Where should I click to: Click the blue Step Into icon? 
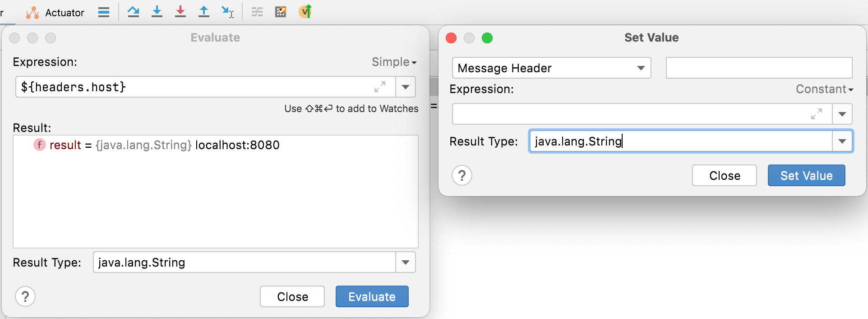(157, 12)
